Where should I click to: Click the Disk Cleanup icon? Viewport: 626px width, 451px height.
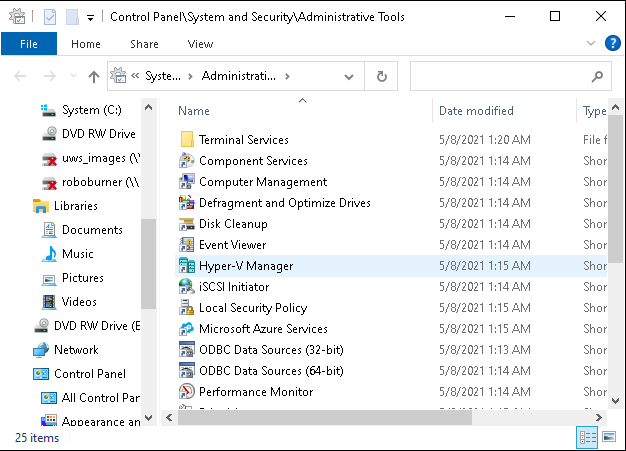click(187, 224)
